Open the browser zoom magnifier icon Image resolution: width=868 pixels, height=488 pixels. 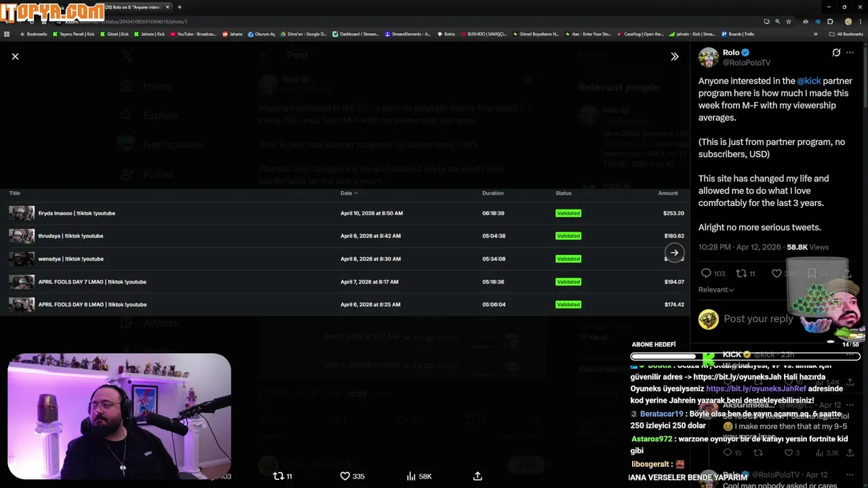point(777,22)
